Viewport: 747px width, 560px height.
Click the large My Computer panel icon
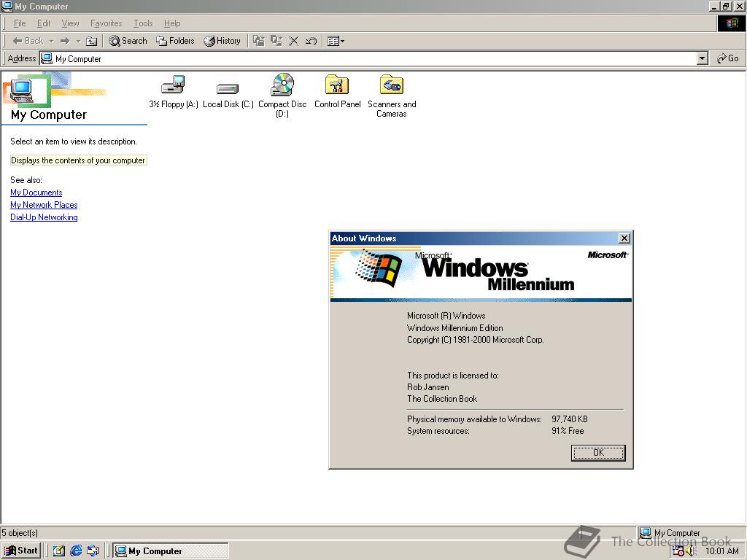22,90
